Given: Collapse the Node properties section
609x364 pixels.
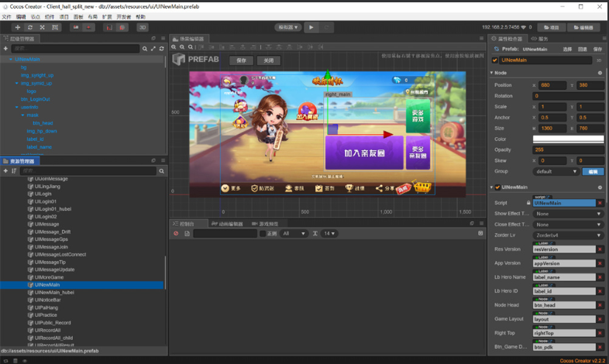Looking at the screenshot, I should pos(491,73).
